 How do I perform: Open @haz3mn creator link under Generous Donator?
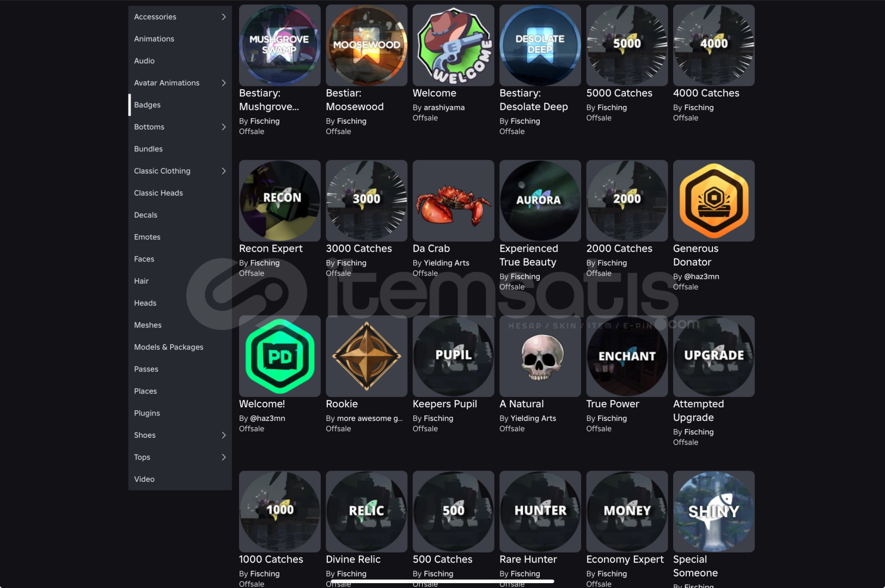[701, 277]
